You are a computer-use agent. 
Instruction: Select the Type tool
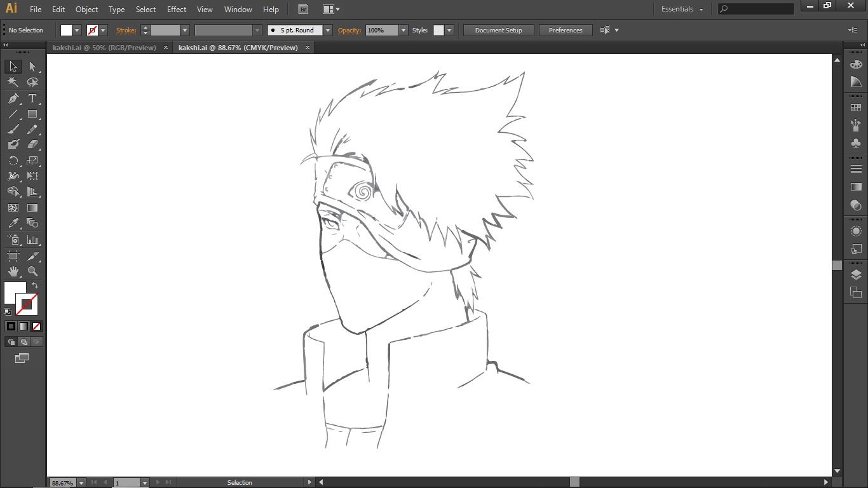[x=32, y=98]
